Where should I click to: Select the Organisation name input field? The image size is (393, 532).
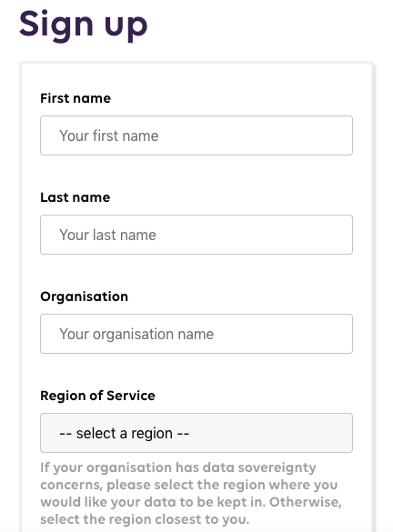pos(196,334)
